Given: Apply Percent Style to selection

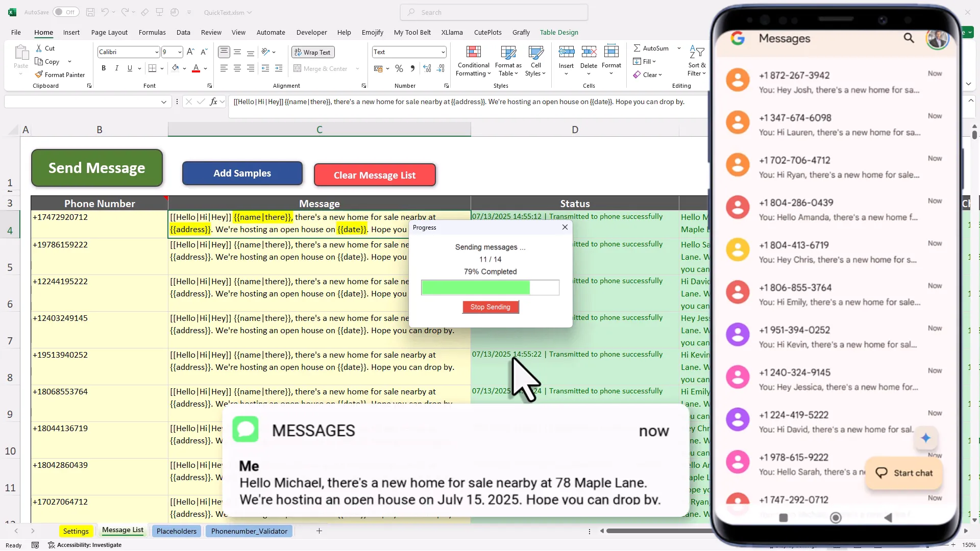Looking at the screenshot, I should [x=399, y=68].
